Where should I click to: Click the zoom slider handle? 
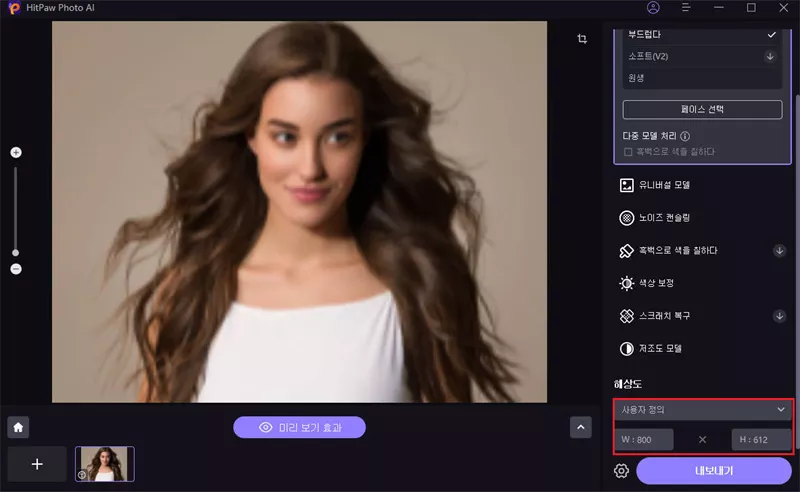coord(15,252)
